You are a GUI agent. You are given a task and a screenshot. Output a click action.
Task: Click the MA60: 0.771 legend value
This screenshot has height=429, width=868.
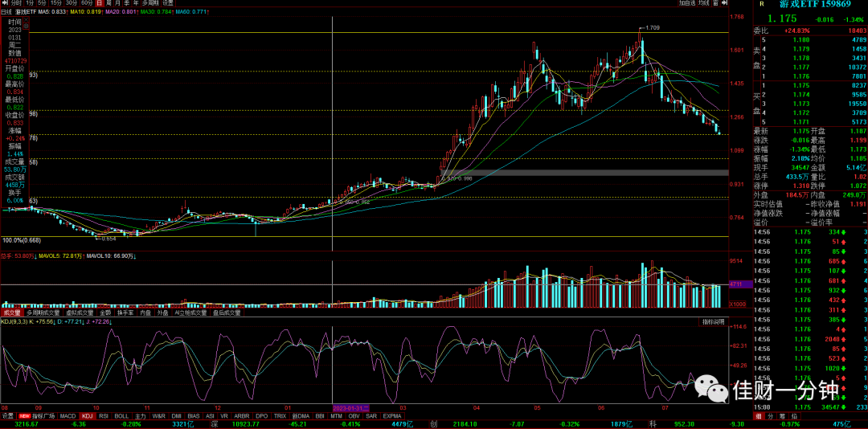(191, 11)
